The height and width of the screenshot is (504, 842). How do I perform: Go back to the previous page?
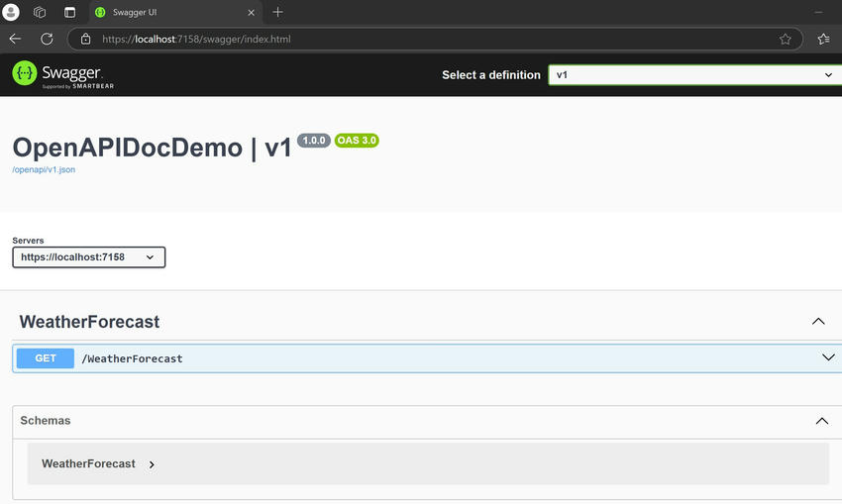[x=15, y=39]
